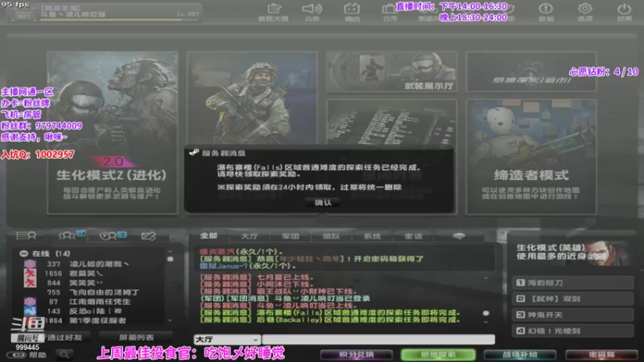Show the friends tab with badge 14
644x362 pixels.
coord(72,236)
